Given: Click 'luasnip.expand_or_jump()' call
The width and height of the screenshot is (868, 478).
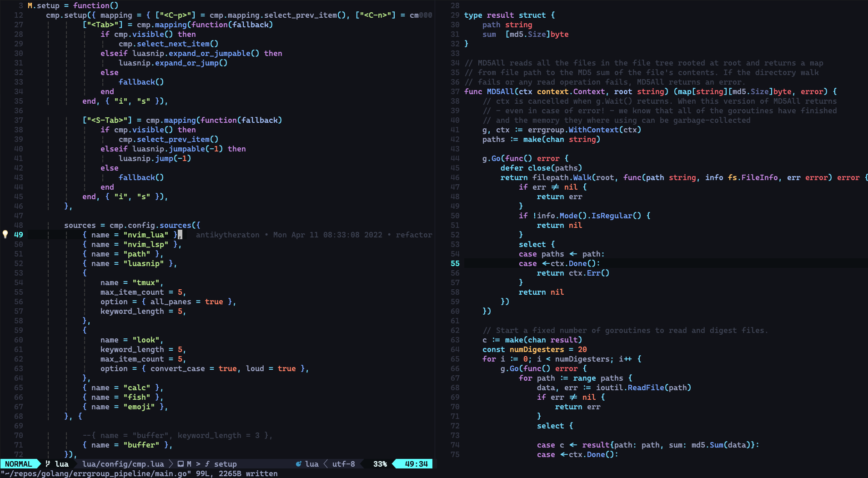Looking at the screenshot, I should (173, 63).
